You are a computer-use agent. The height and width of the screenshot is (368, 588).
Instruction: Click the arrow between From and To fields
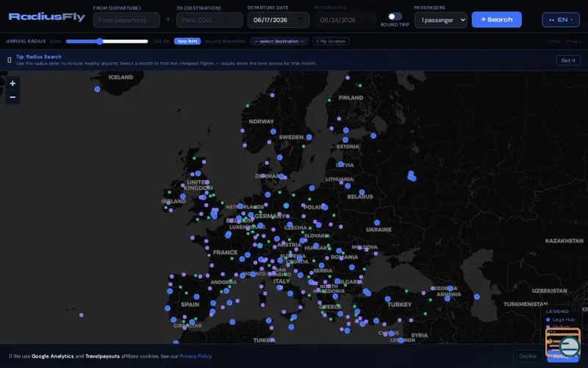pyautogui.click(x=168, y=20)
